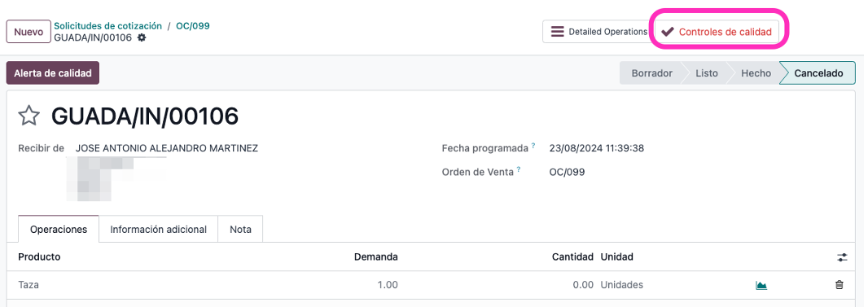Open partner JOSE ANTONIO ALEJANDRO MARTINEZ
Screen dimensions: 868x307
coord(167,148)
